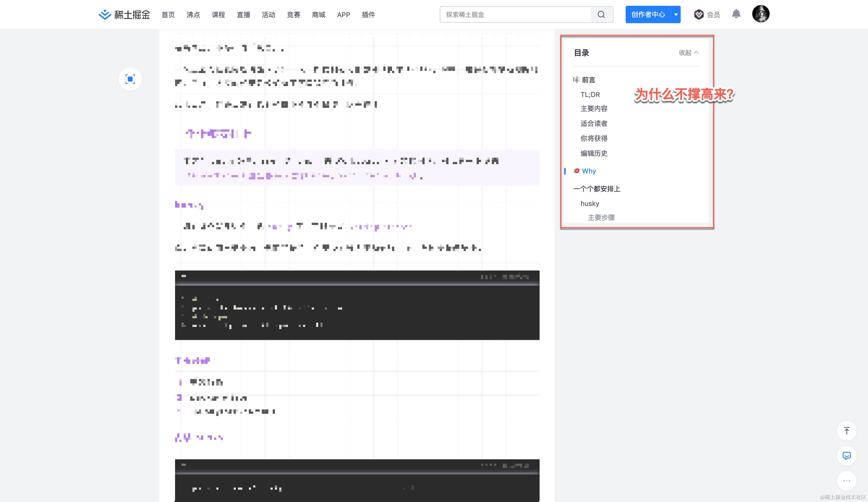Open notifications bell icon
Screen dimensions: 868x502
pos(736,14)
